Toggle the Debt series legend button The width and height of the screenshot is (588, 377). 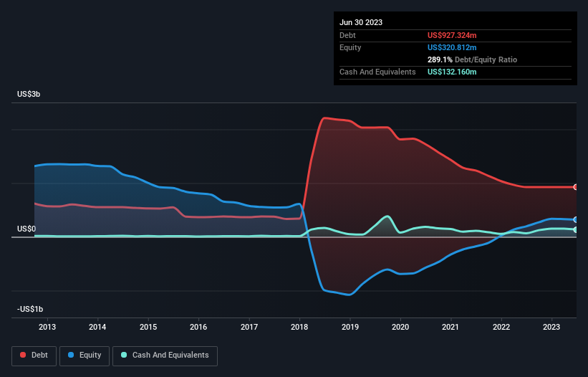click(x=34, y=355)
